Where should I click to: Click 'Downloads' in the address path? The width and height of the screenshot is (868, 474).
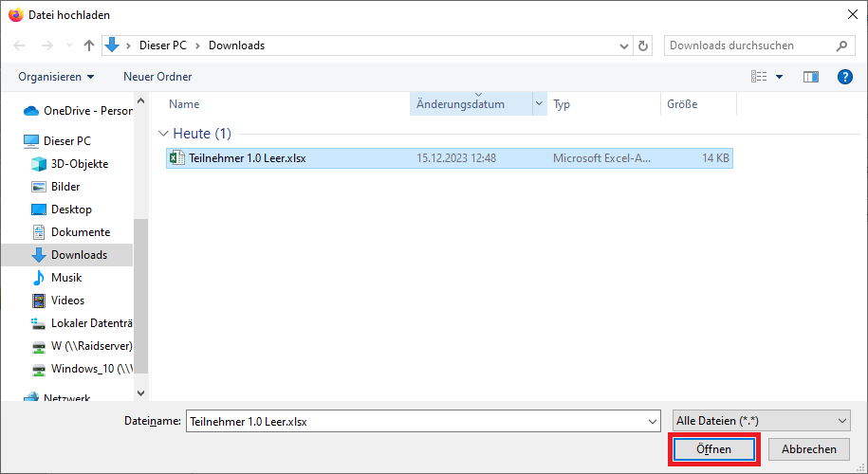236,46
